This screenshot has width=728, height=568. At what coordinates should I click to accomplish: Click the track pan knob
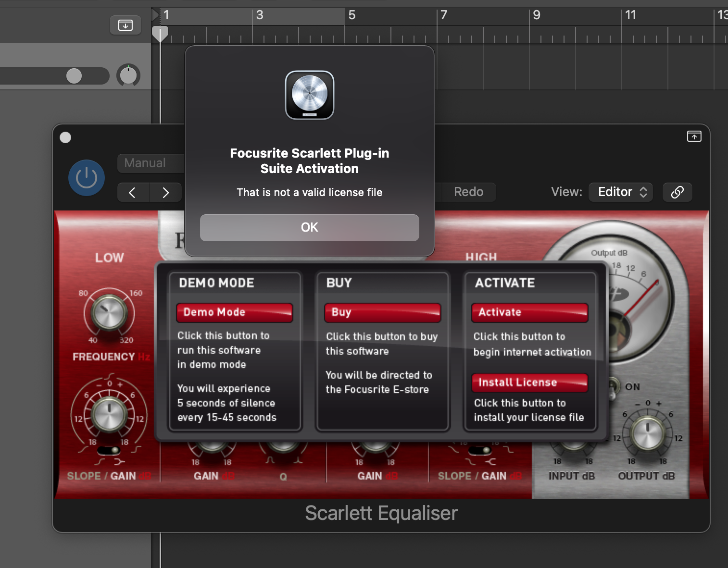point(128,75)
